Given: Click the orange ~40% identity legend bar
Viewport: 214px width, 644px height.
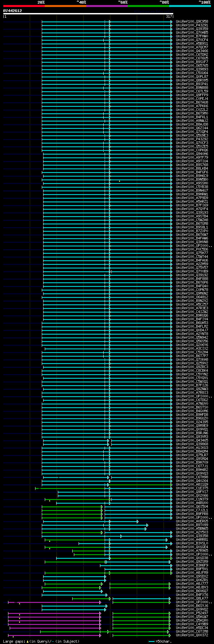Looking at the screenshot, I should click(x=66, y=6).
